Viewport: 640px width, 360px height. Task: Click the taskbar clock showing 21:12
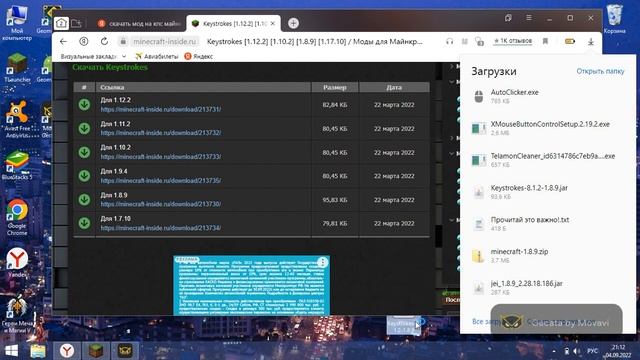(x=618, y=351)
